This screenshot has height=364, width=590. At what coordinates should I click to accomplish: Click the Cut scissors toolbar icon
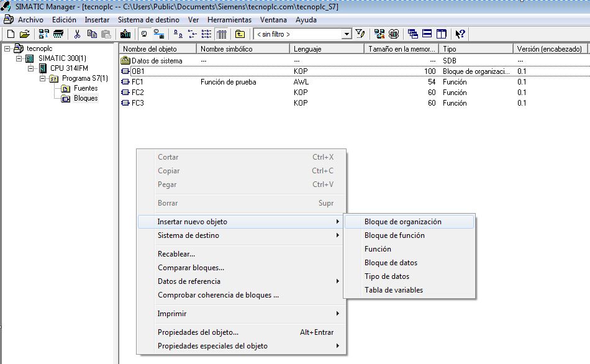click(78, 34)
